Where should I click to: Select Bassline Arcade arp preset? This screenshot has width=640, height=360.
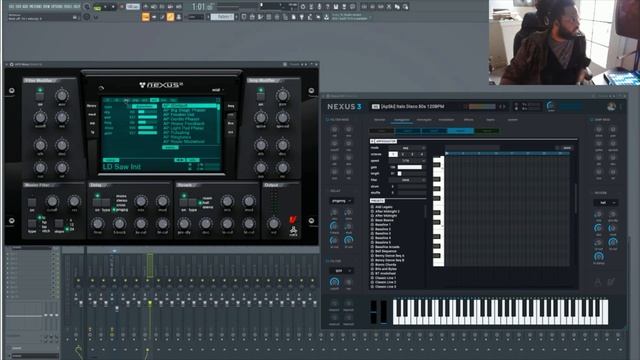[387, 247]
